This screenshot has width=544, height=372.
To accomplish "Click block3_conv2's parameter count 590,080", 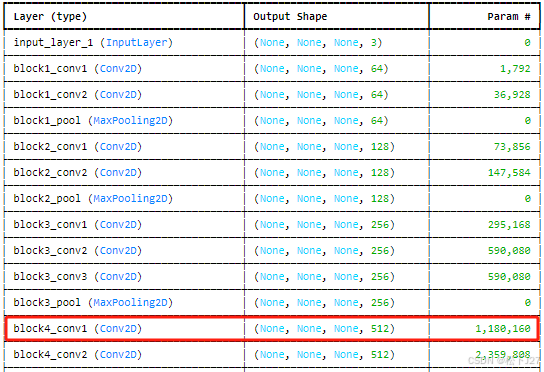I will [509, 251].
